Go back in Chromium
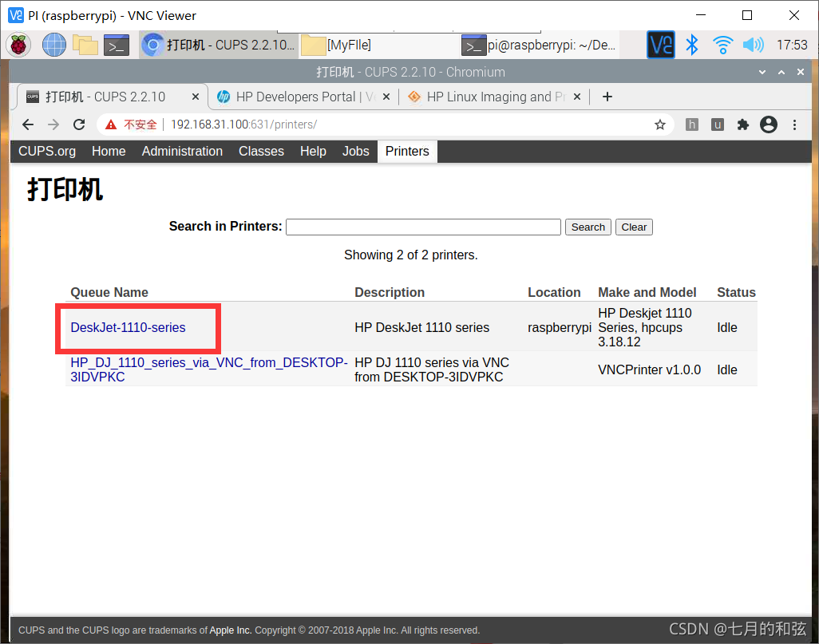Image resolution: width=819 pixels, height=644 pixels. pos(28,124)
